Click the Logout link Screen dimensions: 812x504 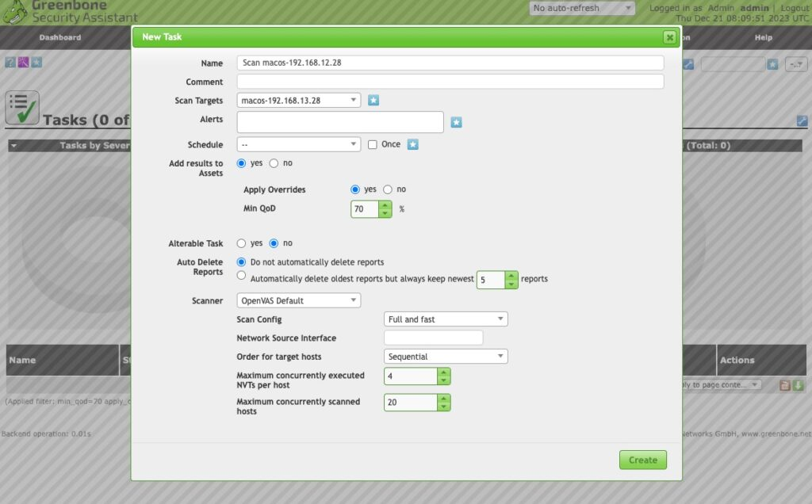coord(795,8)
